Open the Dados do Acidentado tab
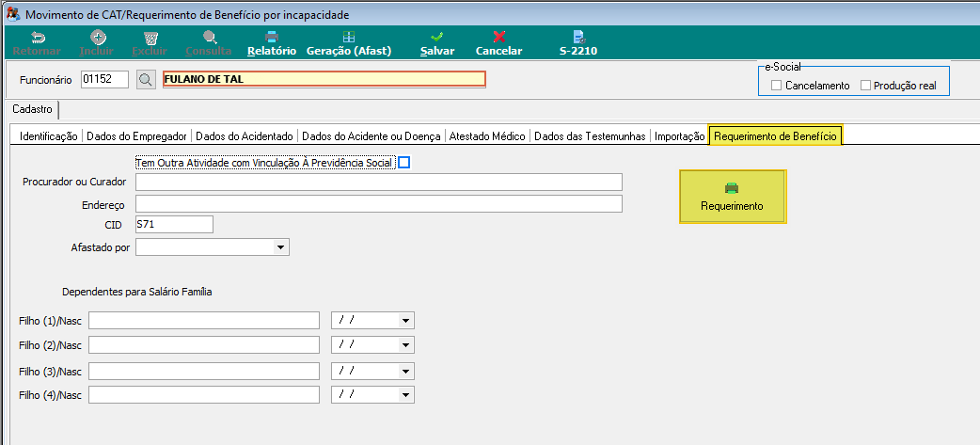980x445 pixels. (245, 135)
